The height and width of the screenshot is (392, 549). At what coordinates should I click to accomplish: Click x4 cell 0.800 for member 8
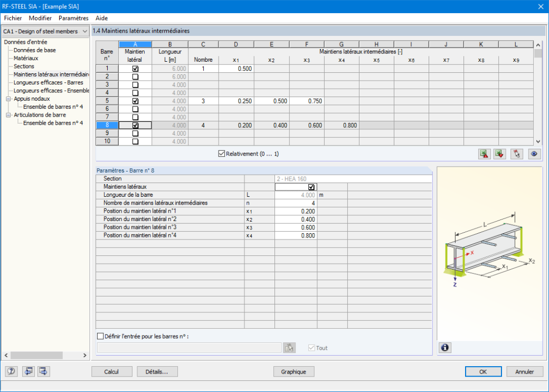[x=342, y=125]
